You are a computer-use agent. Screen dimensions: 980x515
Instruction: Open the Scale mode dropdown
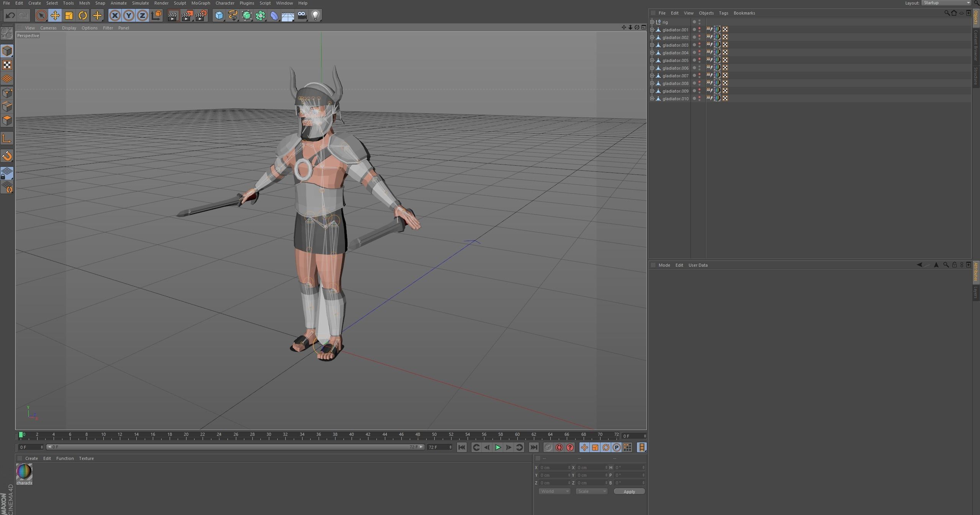[x=592, y=492]
